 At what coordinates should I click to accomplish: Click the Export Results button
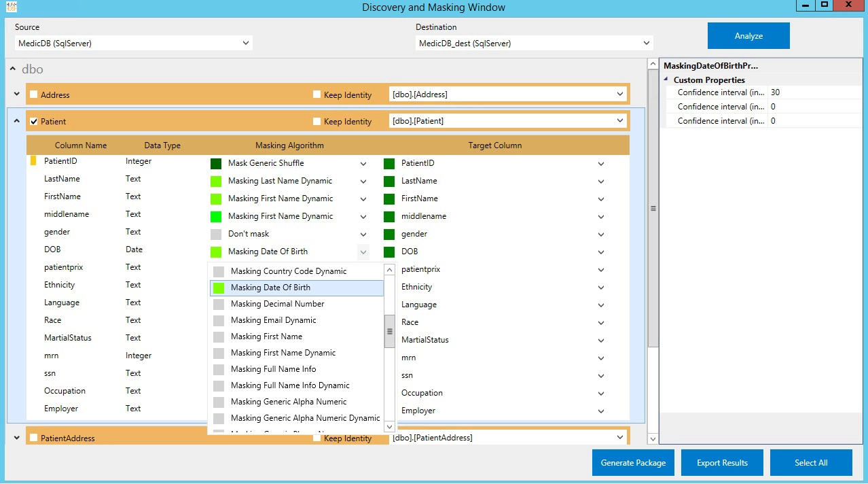[722, 463]
